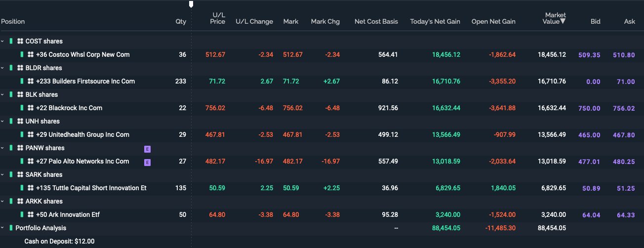Click the Bid column header
The image size is (644, 248).
point(595,22)
